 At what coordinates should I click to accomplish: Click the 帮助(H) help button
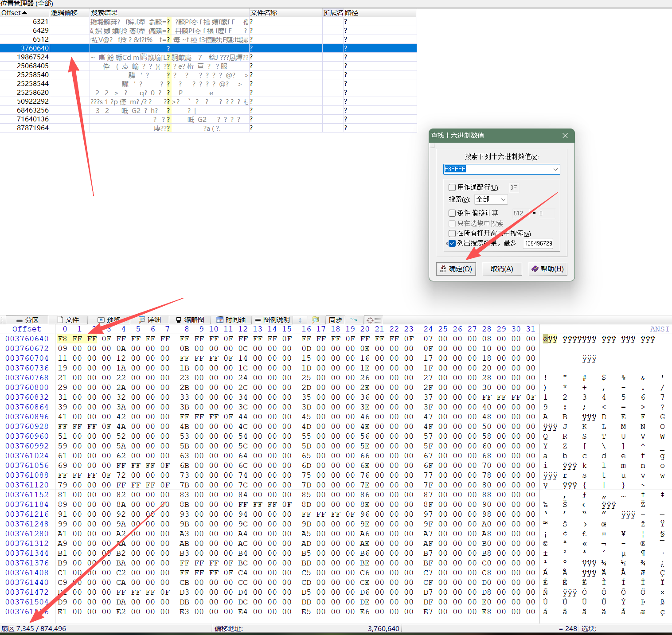547,269
